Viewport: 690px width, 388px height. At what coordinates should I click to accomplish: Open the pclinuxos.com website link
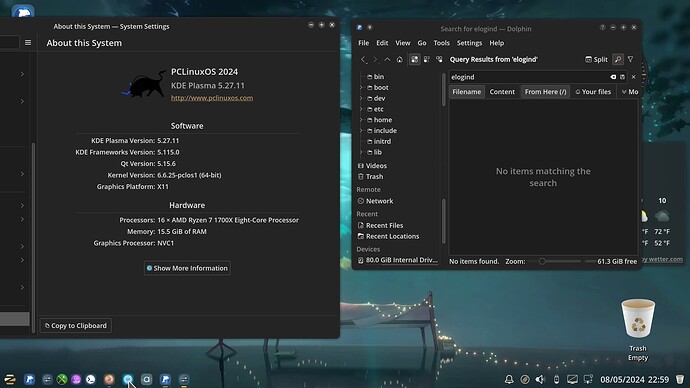click(212, 98)
